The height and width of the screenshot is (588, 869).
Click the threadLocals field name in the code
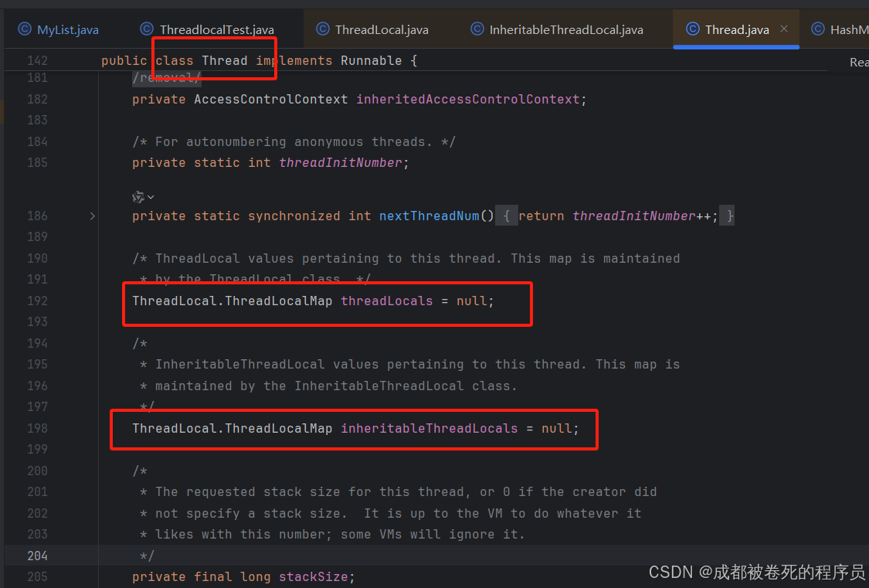coord(386,301)
